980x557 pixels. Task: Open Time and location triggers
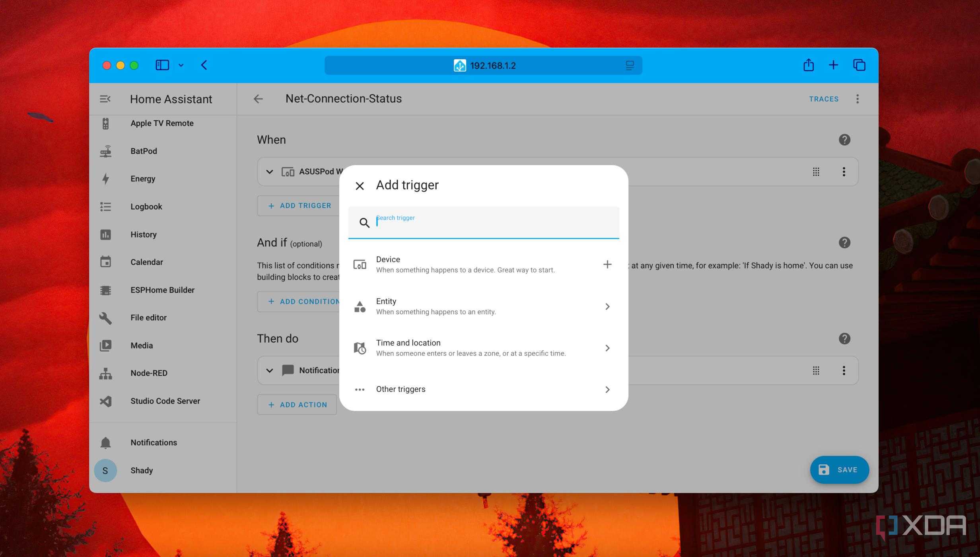484,348
